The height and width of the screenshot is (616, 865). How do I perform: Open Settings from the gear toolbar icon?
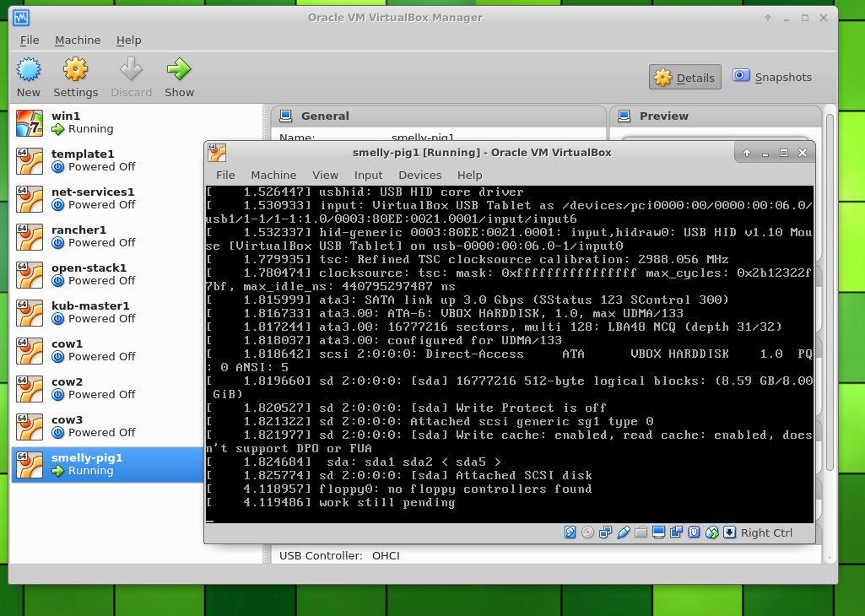click(75, 69)
